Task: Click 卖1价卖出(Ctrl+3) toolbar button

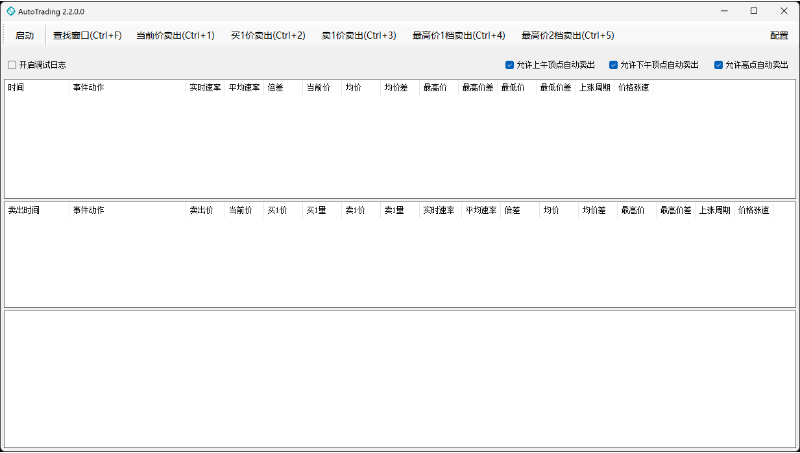Action: (x=359, y=35)
